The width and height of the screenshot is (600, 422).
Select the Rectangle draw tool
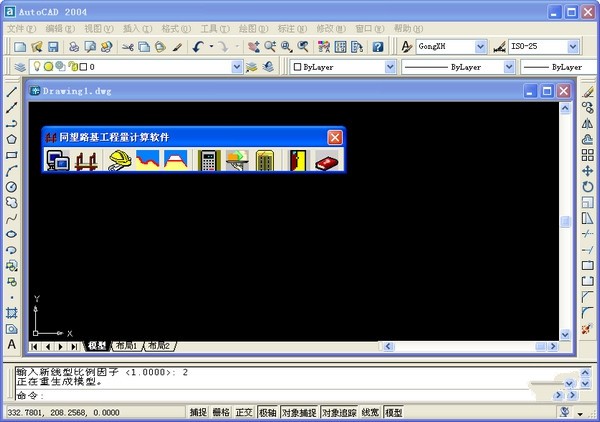(x=11, y=155)
